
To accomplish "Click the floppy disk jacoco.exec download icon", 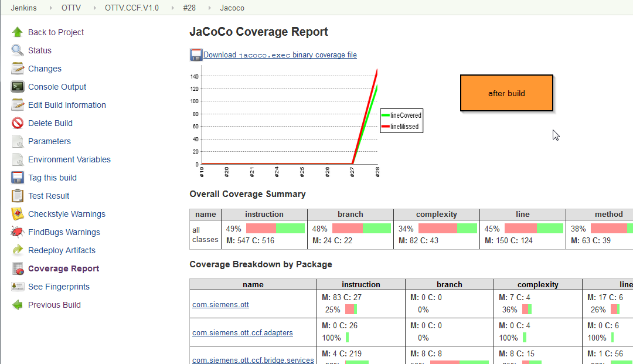I will click(x=196, y=55).
